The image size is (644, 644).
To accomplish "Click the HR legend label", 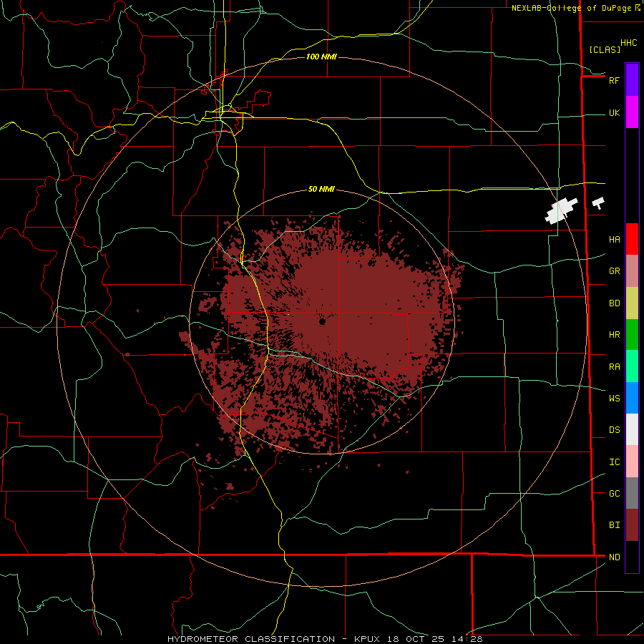I will [614, 335].
